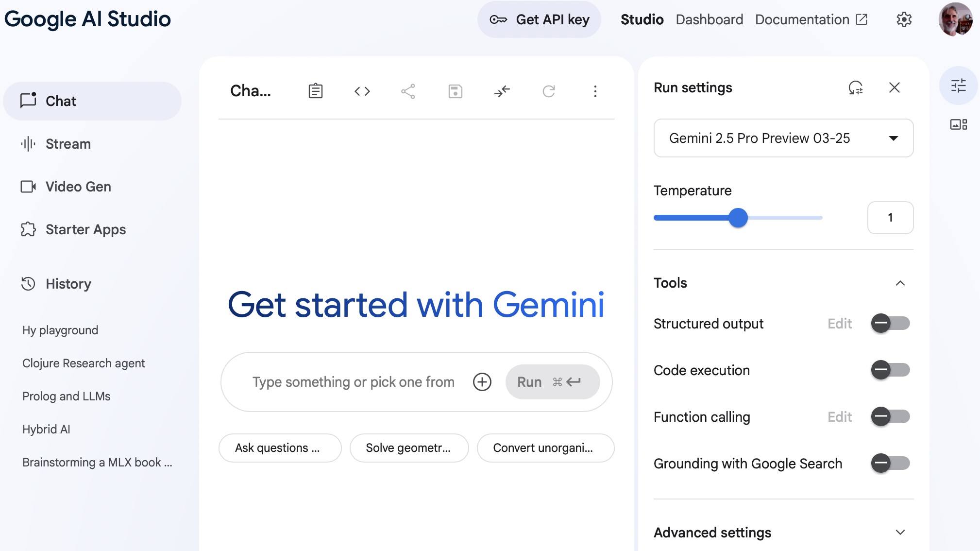Open compare mode for models

[x=502, y=91]
